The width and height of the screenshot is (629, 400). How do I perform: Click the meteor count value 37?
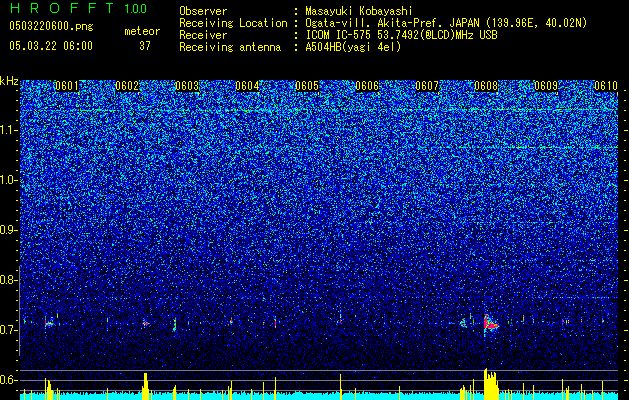click(x=145, y=46)
